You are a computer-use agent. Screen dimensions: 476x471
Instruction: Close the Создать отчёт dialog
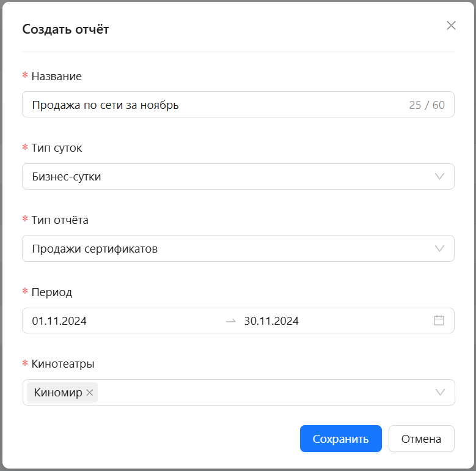[x=451, y=26]
